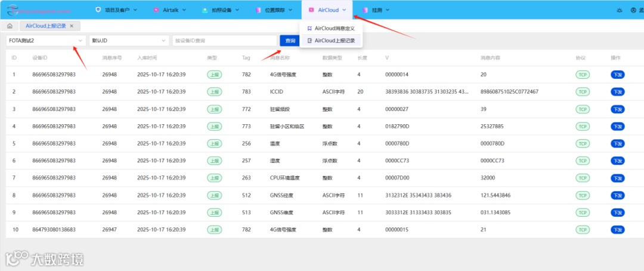The width and height of the screenshot is (644, 271).
Task: Open the 拍照设备 menu
Action: (x=221, y=10)
